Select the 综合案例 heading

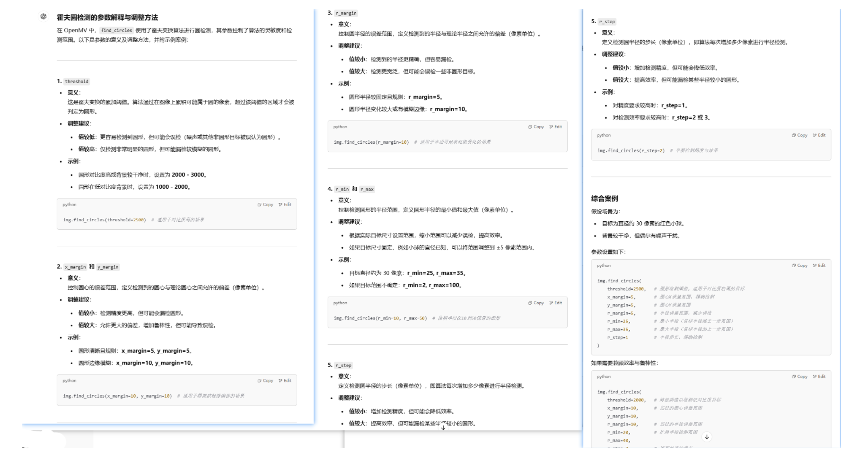pyautogui.click(x=605, y=199)
